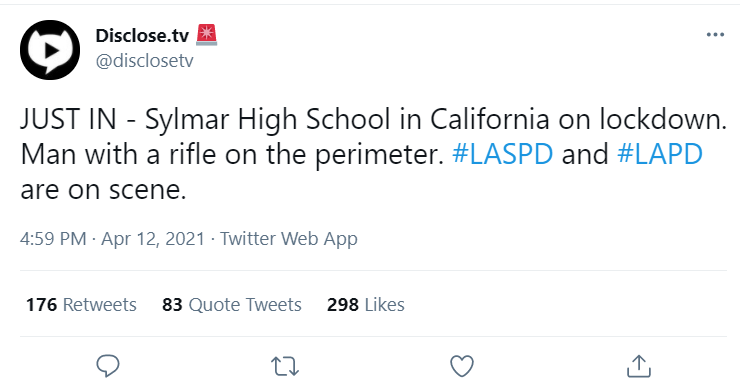The height and width of the screenshot is (389, 740).
Task: Click the Disclose.tv display name
Action: click(142, 35)
